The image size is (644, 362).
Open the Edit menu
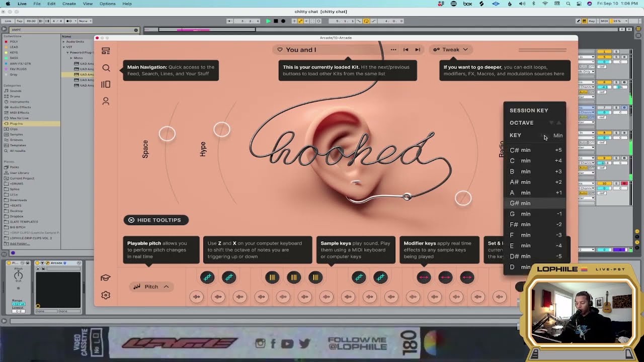51,4
